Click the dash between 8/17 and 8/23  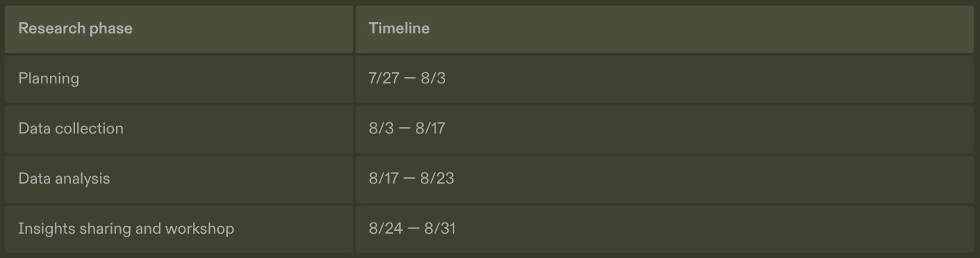[x=409, y=179]
